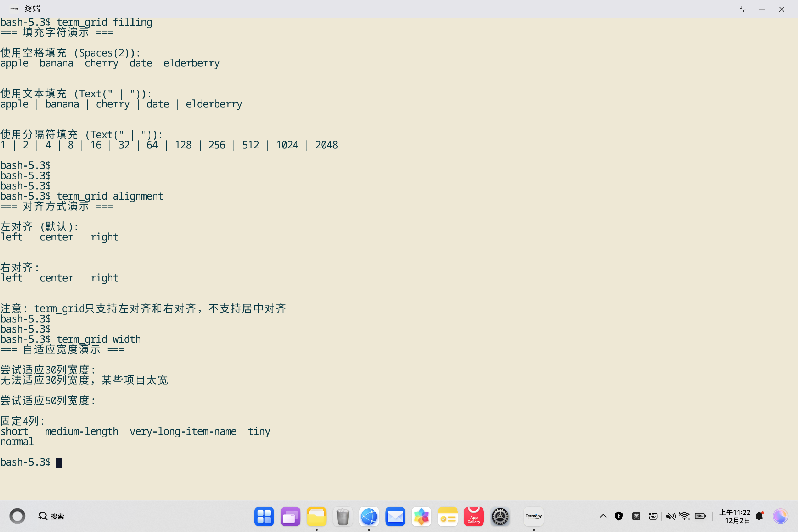The height and width of the screenshot is (532, 798).
Task: Open the trash bin icon
Action: (343, 516)
